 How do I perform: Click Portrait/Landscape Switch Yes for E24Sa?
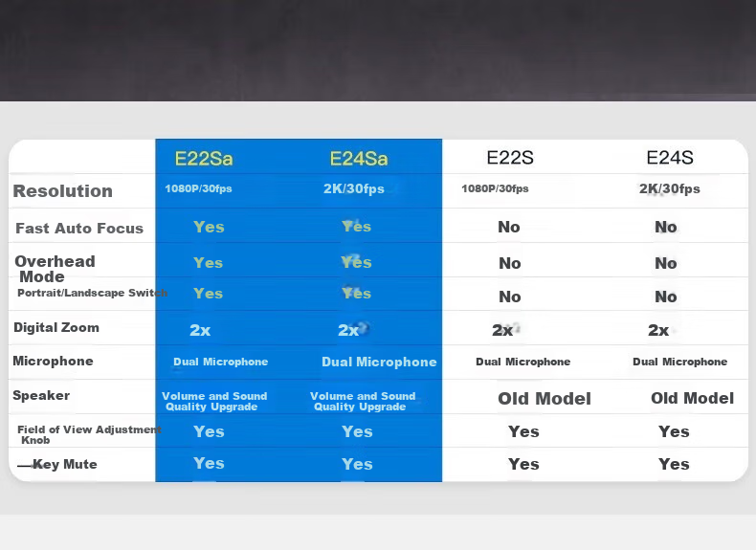(x=356, y=293)
